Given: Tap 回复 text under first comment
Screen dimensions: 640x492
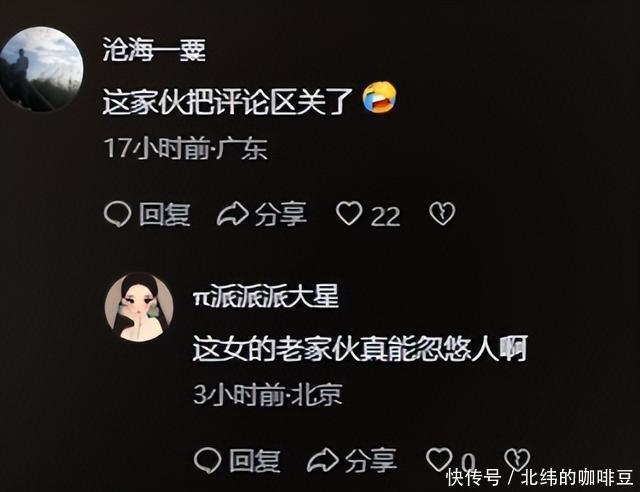Looking at the screenshot, I should [164, 214].
